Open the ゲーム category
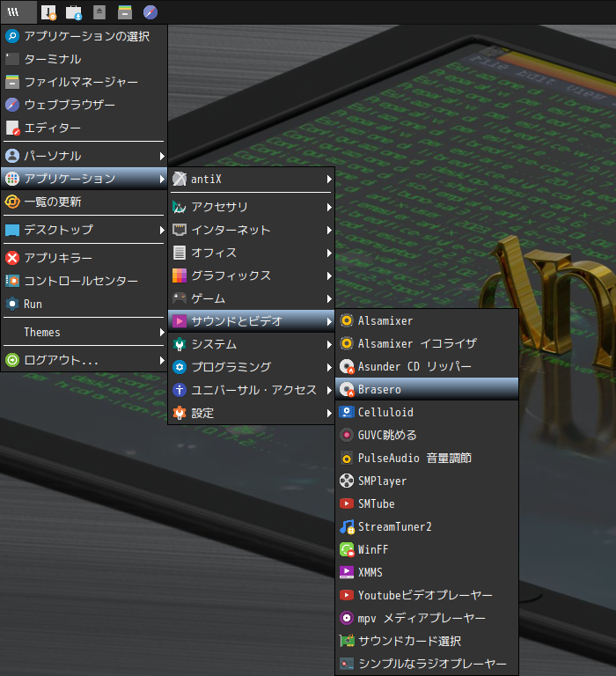The image size is (616, 676). pyautogui.click(x=252, y=298)
